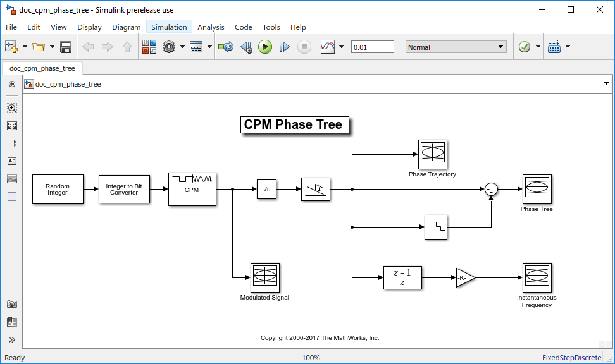Click the New Model toolbar icon
This screenshot has width=615, height=364.
11,47
